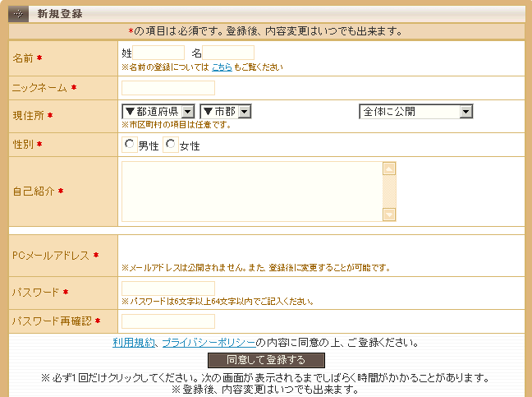Open the こちら link about name registration

click(222, 67)
